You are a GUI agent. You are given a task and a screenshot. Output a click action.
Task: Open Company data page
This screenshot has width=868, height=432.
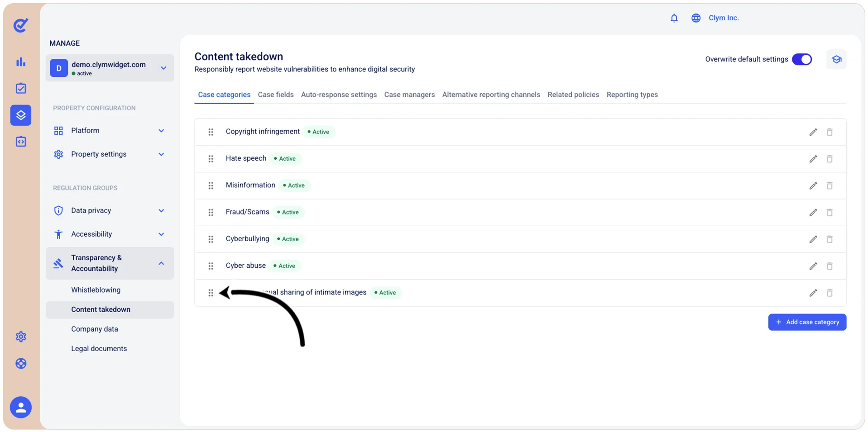point(94,329)
